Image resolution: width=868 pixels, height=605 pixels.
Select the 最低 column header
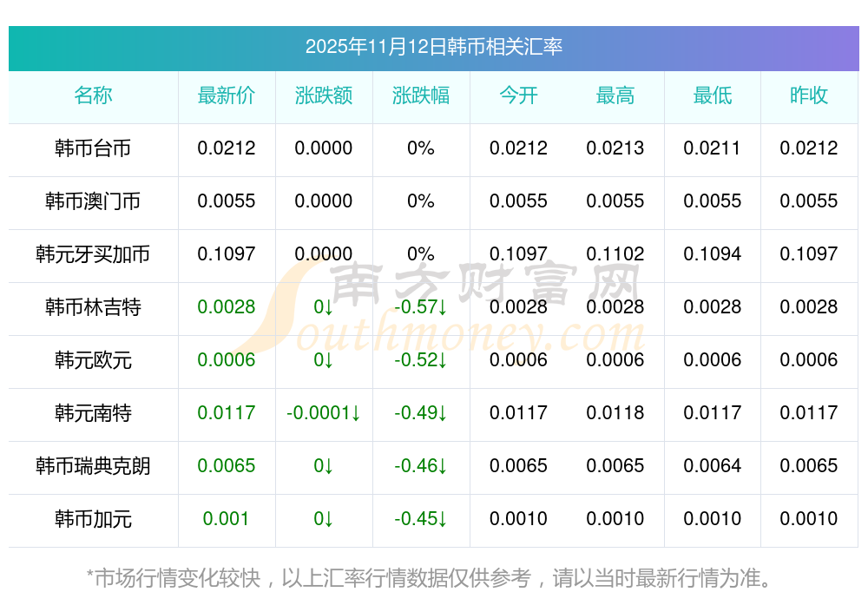713,96
